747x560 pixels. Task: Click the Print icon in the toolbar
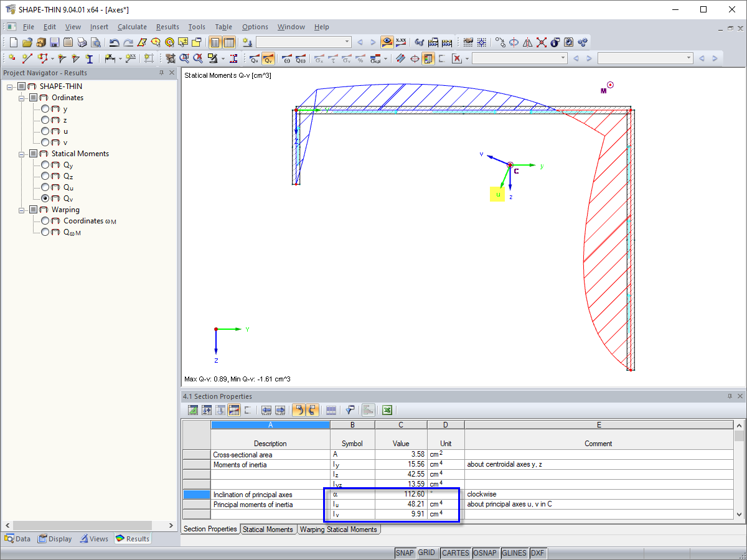82,42
